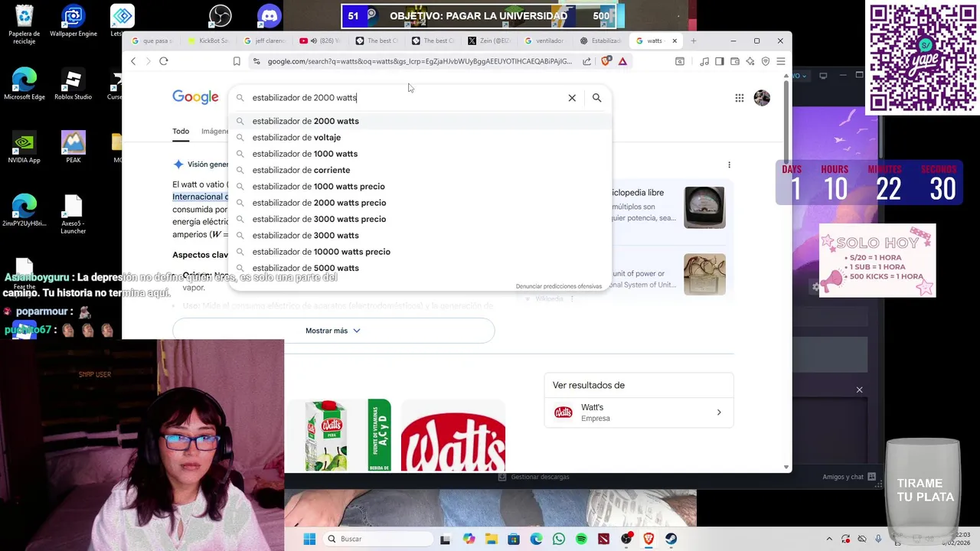Close the active watts tab
The image size is (980, 551).
675,41
